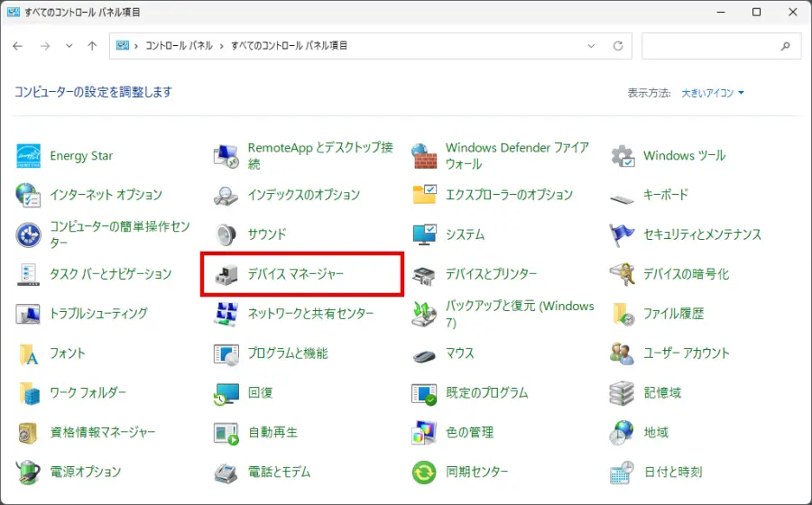Viewport: 812px width, 505px height.
Task: Click the 資格情報マネージャー safe icon
Action: pyautogui.click(x=29, y=432)
